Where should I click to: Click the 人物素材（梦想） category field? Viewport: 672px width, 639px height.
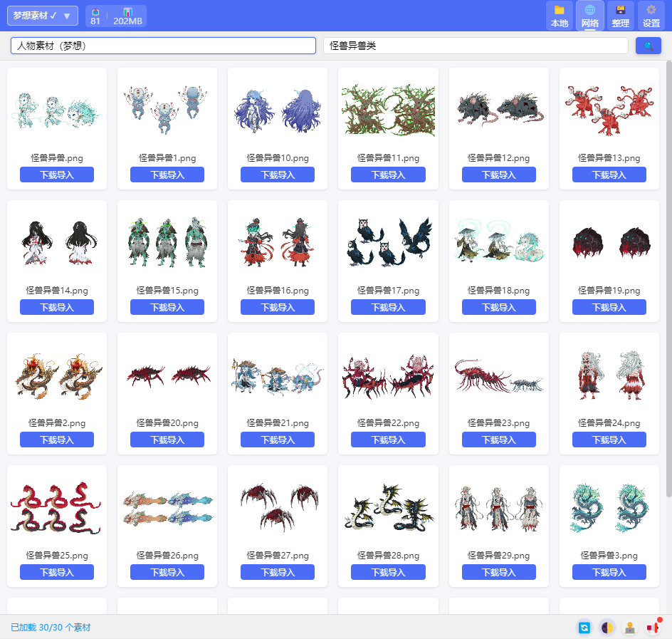pyautogui.click(x=163, y=46)
